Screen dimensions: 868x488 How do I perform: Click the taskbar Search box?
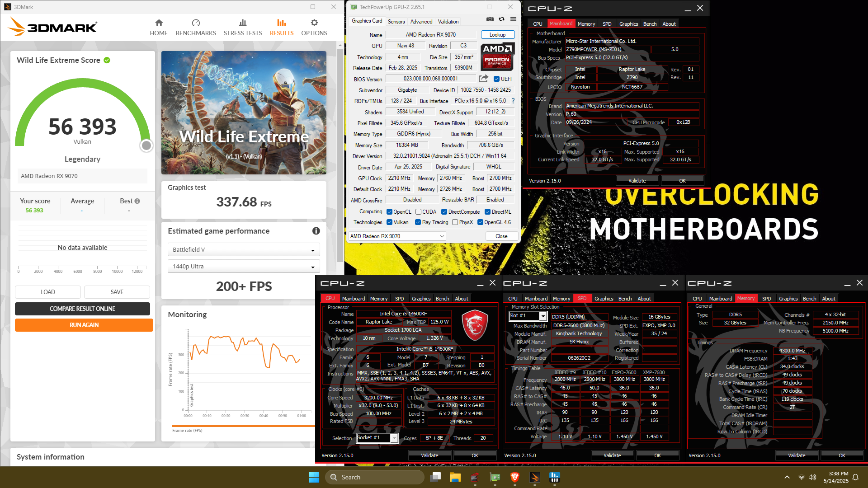375,477
